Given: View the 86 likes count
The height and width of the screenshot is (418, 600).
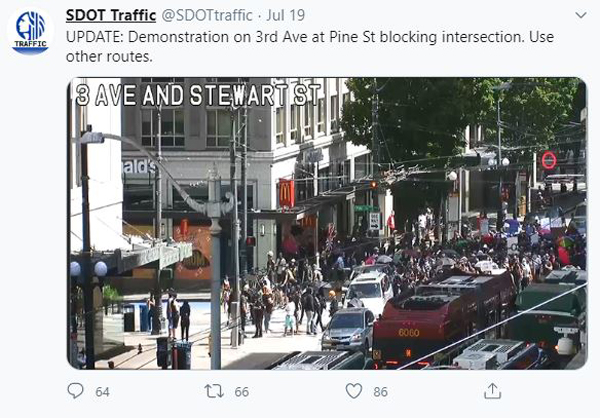Looking at the screenshot, I should coord(380,392).
